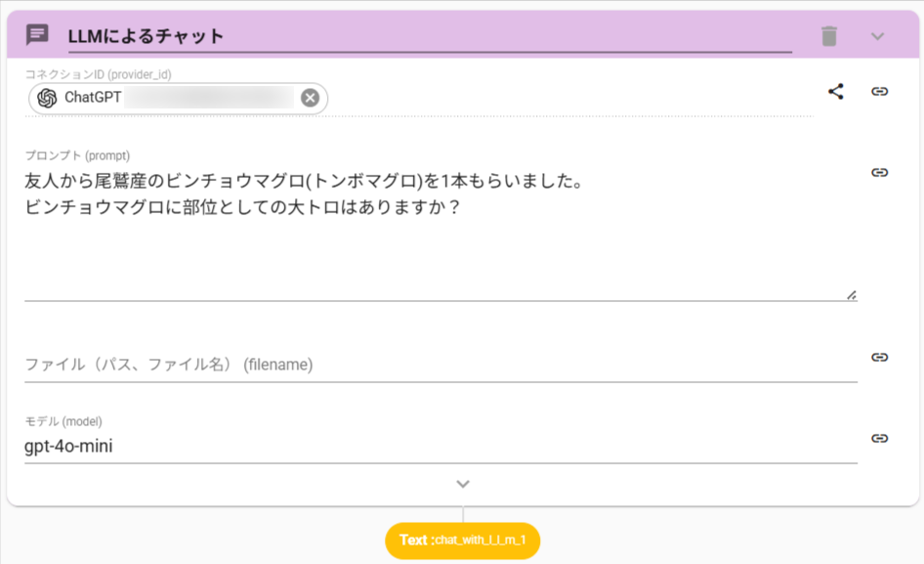Click the link icon for connection ID row

click(x=879, y=92)
